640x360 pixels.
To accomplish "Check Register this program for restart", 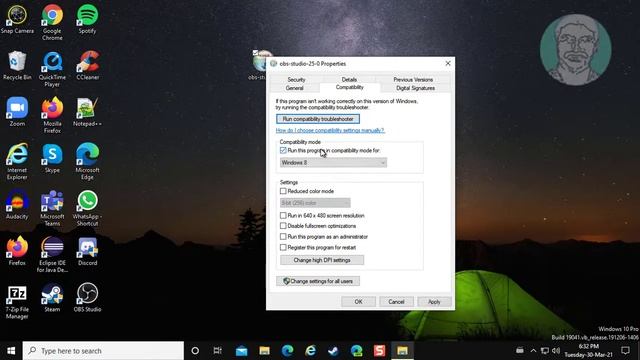I will point(283,247).
